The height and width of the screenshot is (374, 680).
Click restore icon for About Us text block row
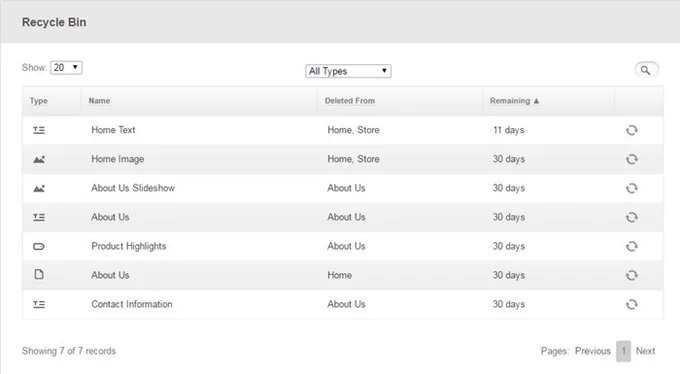(631, 217)
